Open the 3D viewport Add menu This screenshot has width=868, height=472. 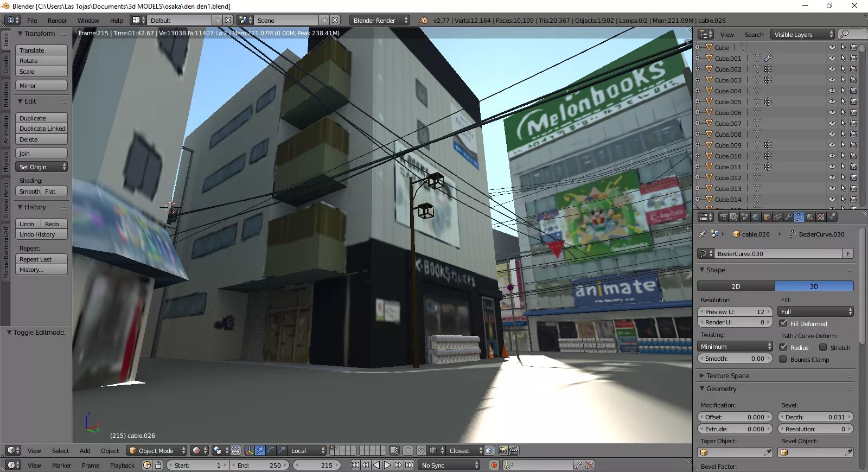point(85,450)
